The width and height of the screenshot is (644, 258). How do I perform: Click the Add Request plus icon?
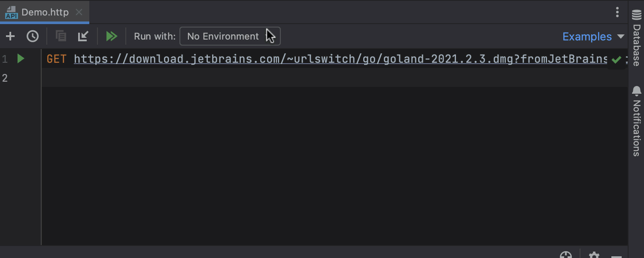pos(10,37)
